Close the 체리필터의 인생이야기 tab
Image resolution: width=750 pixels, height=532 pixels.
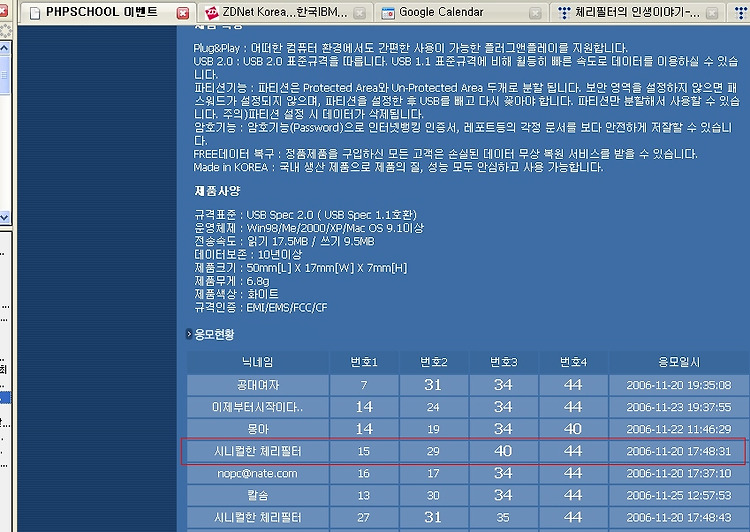712,13
